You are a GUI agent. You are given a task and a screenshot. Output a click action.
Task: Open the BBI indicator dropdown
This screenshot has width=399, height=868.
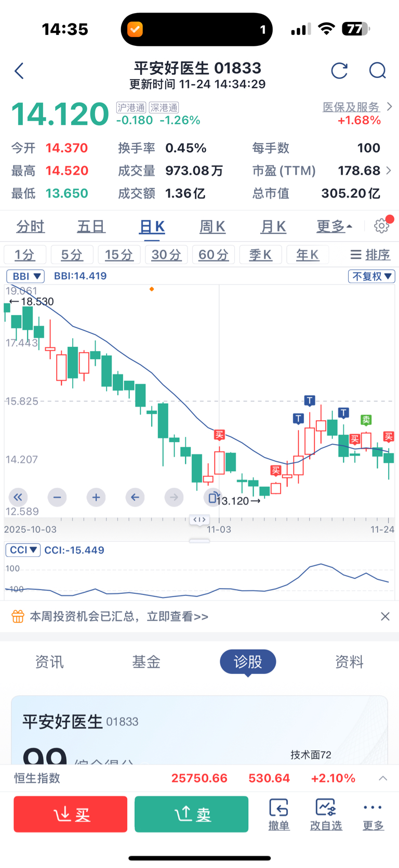click(25, 276)
